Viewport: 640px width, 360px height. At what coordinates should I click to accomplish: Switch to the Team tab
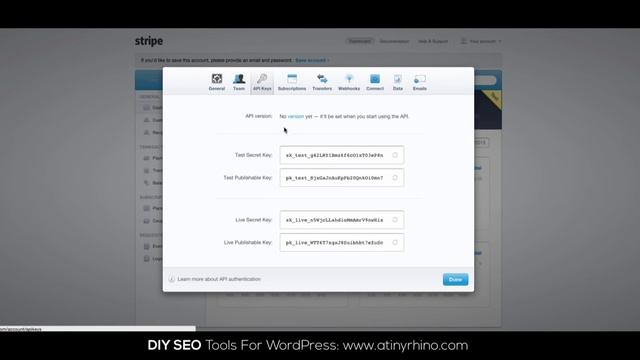coord(239,82)
